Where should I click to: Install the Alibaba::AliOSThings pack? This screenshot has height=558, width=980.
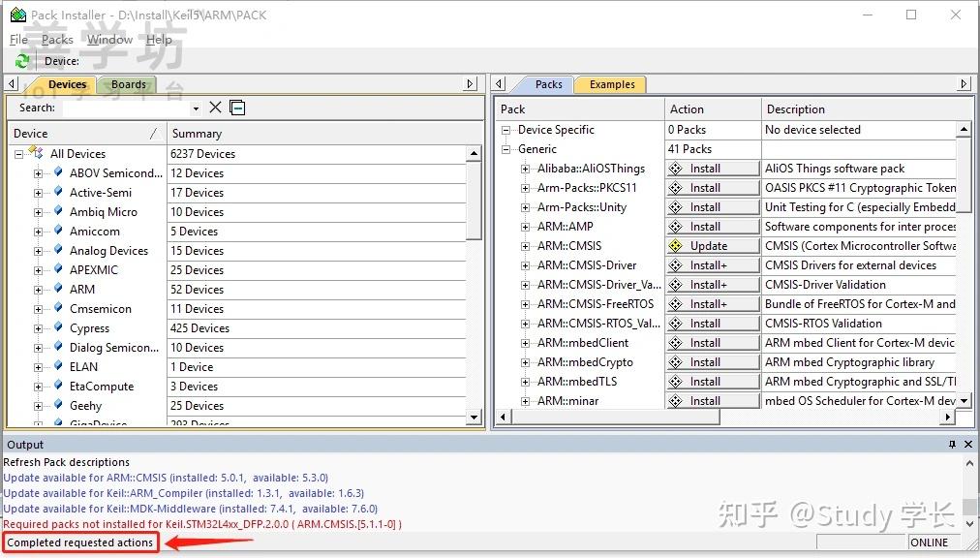[712, 167]
